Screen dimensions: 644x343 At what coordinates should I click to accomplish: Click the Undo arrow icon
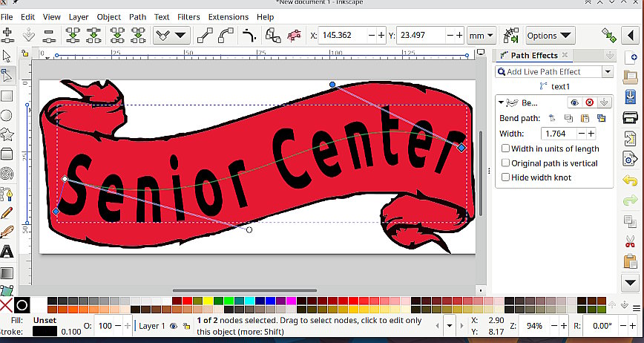pyautogui.click(x=630, y=180)
